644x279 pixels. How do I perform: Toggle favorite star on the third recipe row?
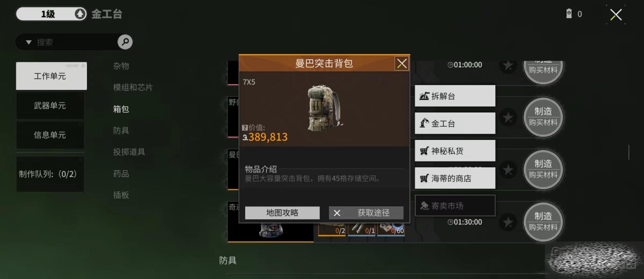pos(508,170)
